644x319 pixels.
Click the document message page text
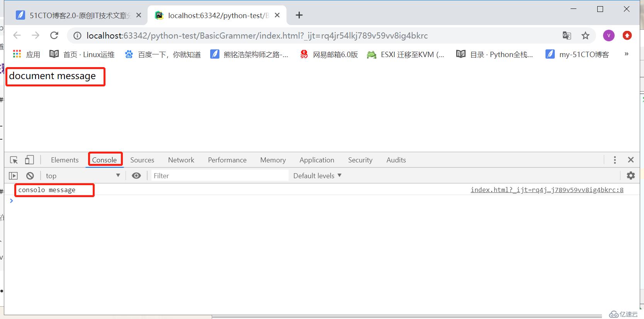tap(52, 76)
